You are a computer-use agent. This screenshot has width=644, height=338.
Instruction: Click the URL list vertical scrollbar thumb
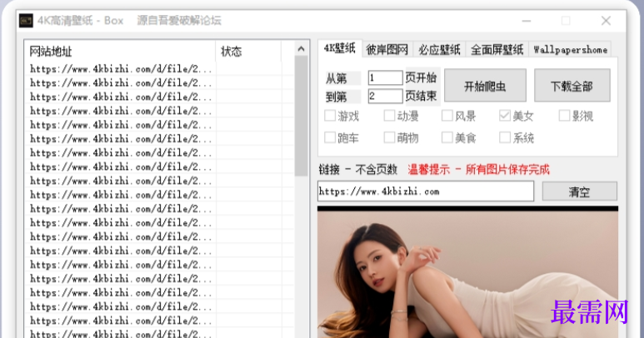coord(301,116)
